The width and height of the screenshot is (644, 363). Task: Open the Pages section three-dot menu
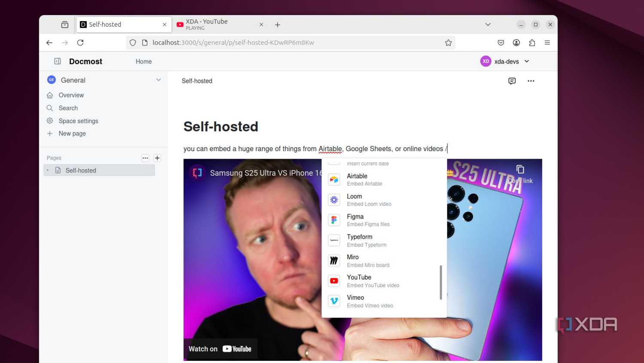pyautogui.click(x=145, y=158)
